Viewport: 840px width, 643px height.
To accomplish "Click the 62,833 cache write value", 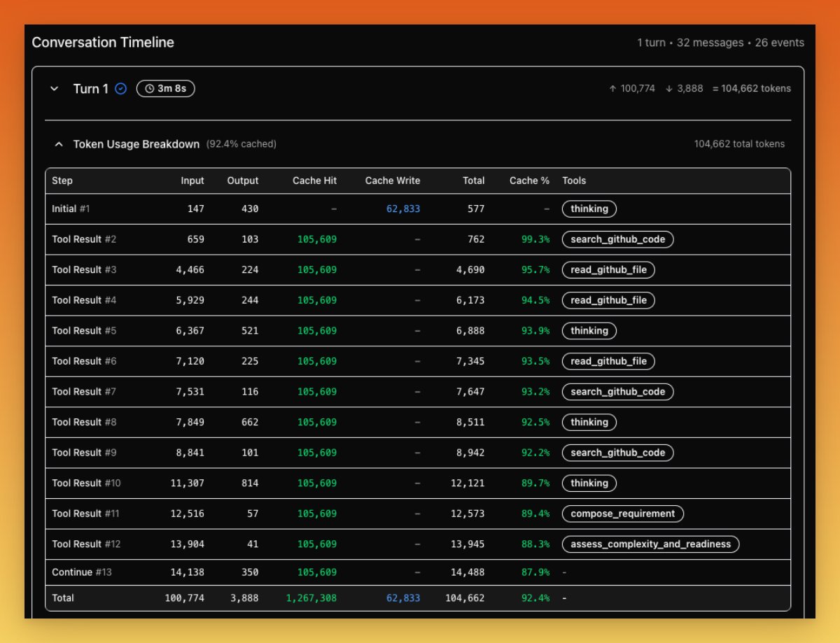I will 403,209.
